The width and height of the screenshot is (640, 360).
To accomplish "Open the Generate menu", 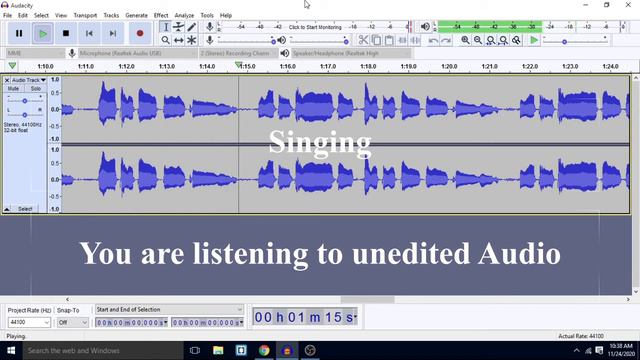I will pyautogui.click(x=136, y=15).
